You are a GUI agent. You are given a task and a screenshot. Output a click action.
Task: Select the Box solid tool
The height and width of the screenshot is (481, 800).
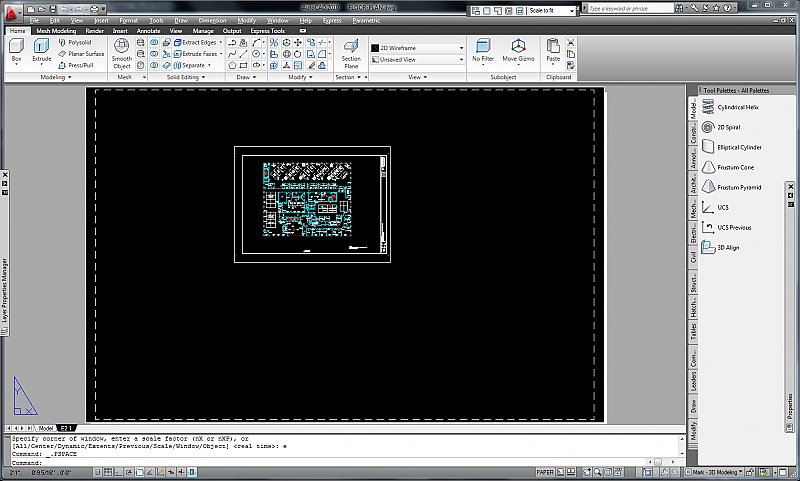pyautogui.click(x=16, y=50)
